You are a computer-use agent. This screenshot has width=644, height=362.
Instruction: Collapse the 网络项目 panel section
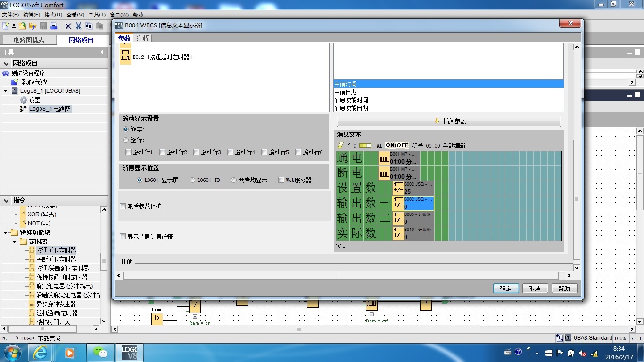[6, 63]
